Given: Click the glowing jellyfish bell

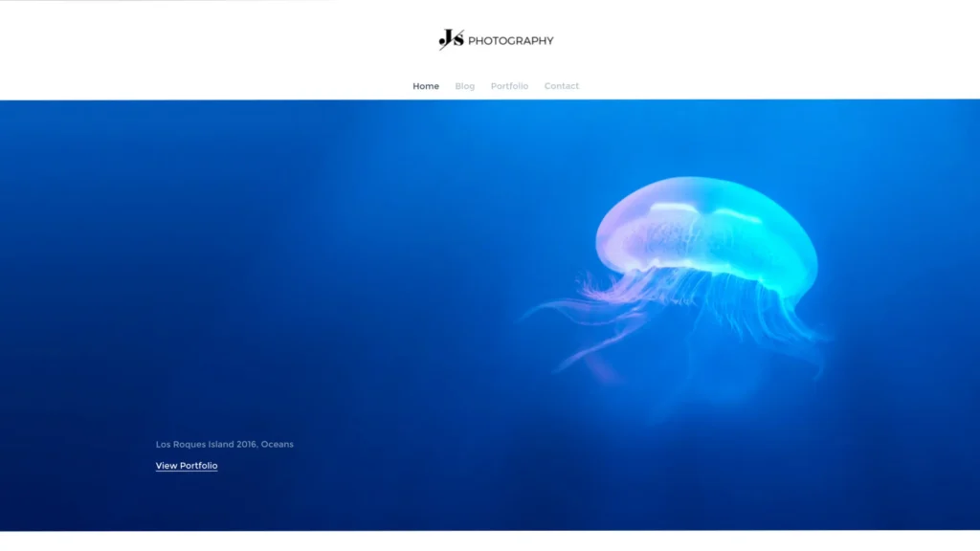Looking at the screenshot, I should click(x=706, y=234).
